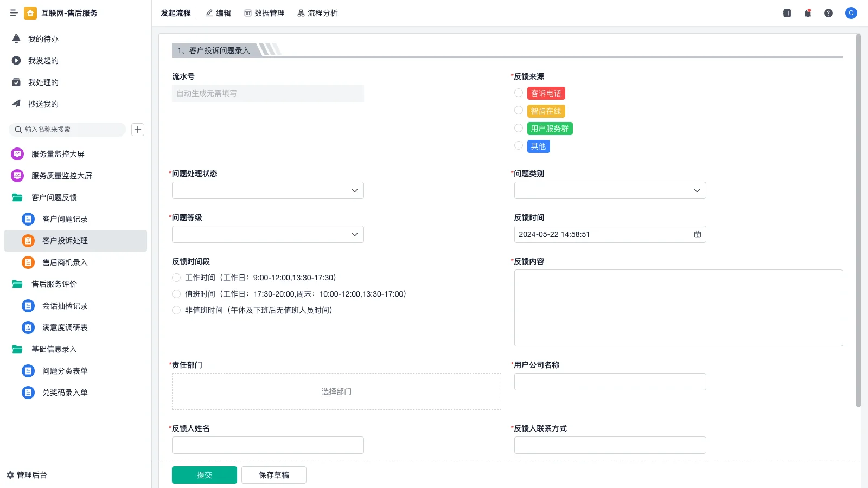Select 客诉电话 as feedback source
The height and width of the screenshot is (488, 868).
click(x=519, y=93)
